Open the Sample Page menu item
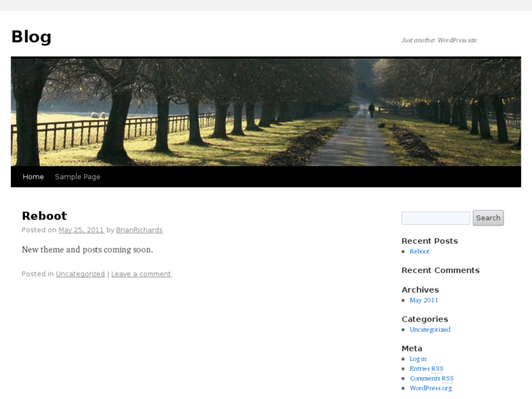Image resolution: width=532 pixels, height=399 pixels. tap(78, 176)
